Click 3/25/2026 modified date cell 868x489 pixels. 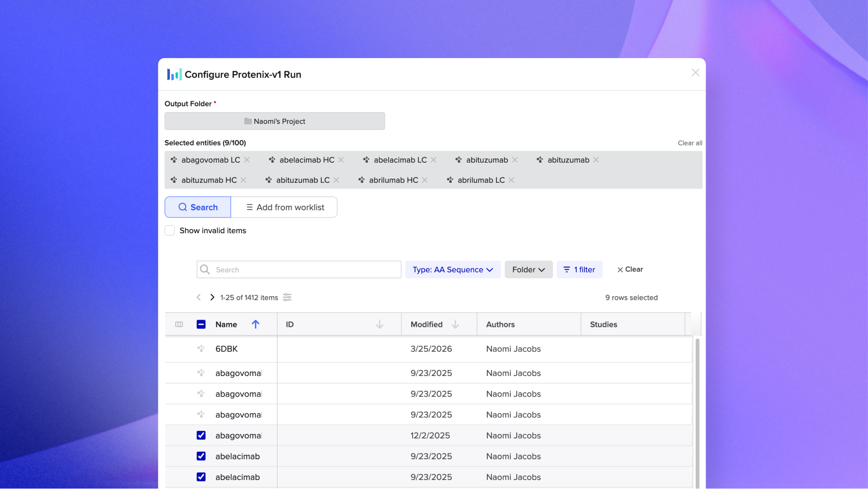(x=431, y=349)
